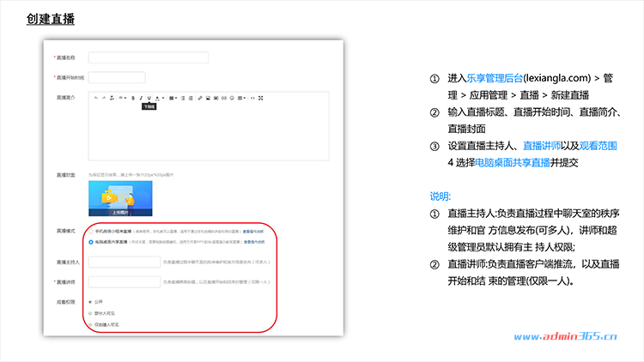Click the 直播开始时间 input field
Image resolution: width=644 pixels, height=362 pixels.
[117, 77]
